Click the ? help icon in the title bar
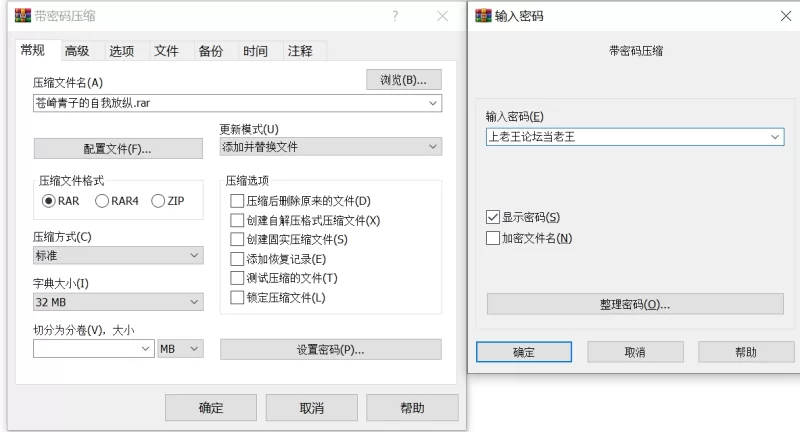Image resolution: width=800 pixels, height=432 pixels. click(x=395, y=17)
